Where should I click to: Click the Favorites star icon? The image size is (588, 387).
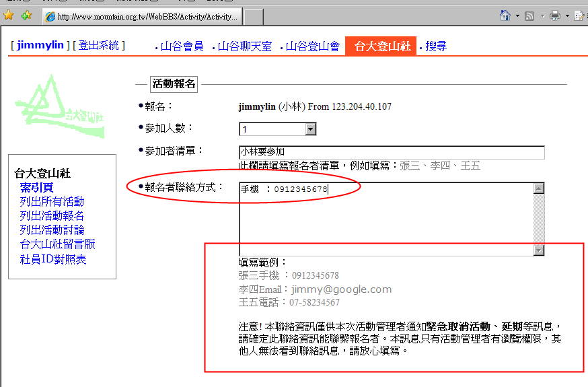click(x=8, y=15)
